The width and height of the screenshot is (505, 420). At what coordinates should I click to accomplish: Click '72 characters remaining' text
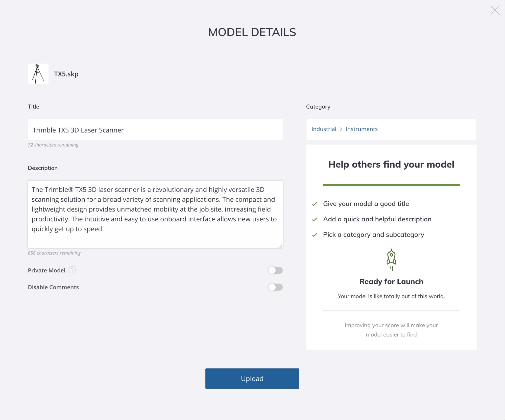tap(53, 145)
